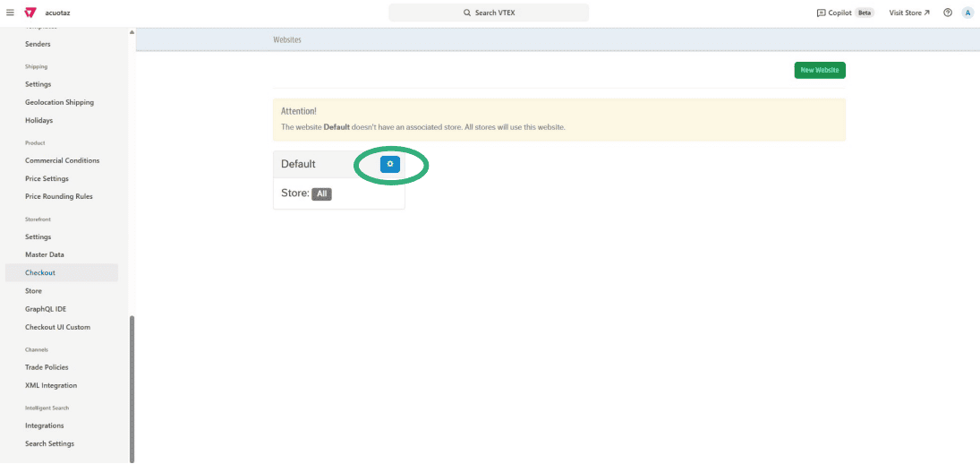The image size is (980, 464).
Task: Click the New Website button
Action: [x=819, y=70]
